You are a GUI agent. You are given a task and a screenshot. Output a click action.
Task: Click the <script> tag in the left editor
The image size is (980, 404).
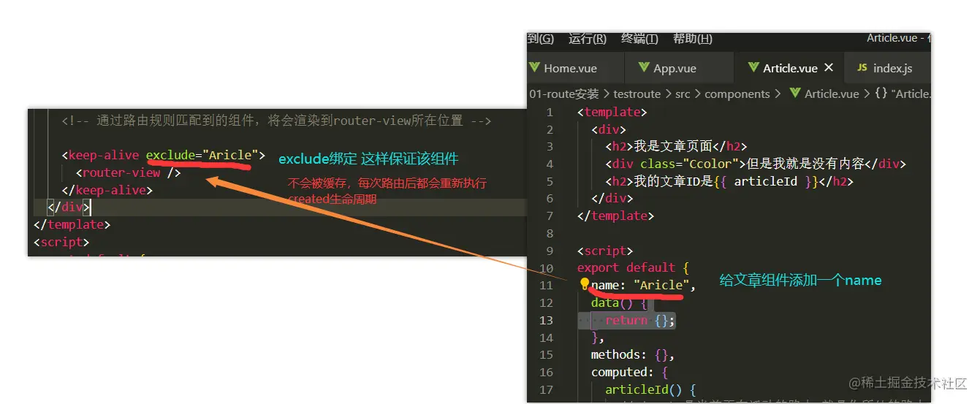tap(61, 242)
